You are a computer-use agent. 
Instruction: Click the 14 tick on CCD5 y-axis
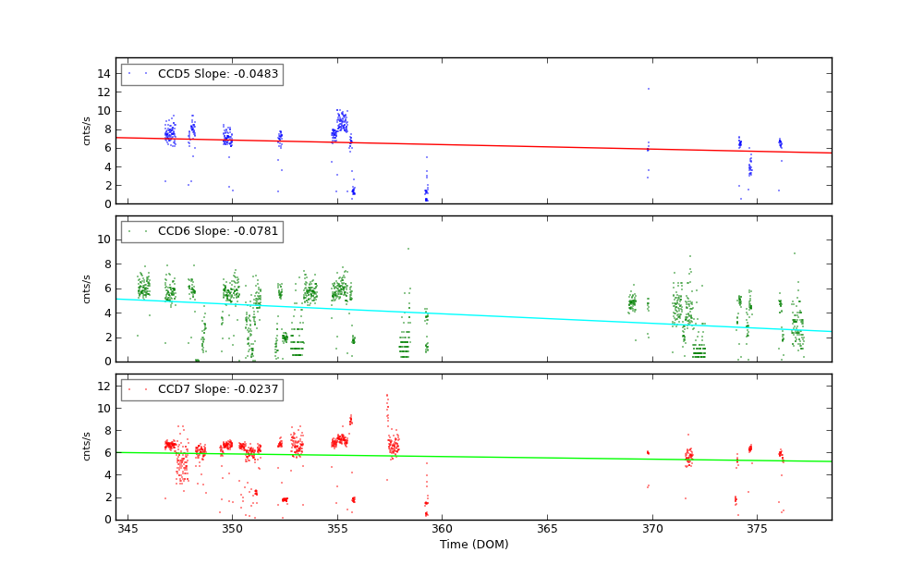(x=103, y=73)
